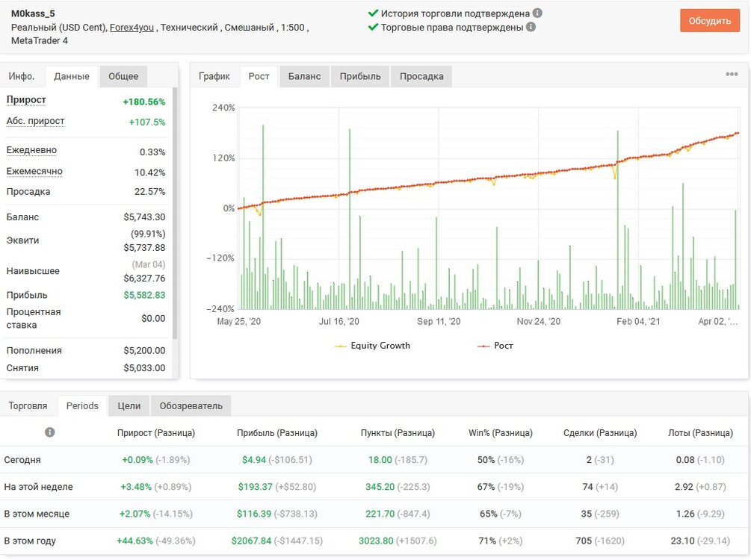
Task: Click the Пункты (Разница) column header
Action: (x=398, y=432)
